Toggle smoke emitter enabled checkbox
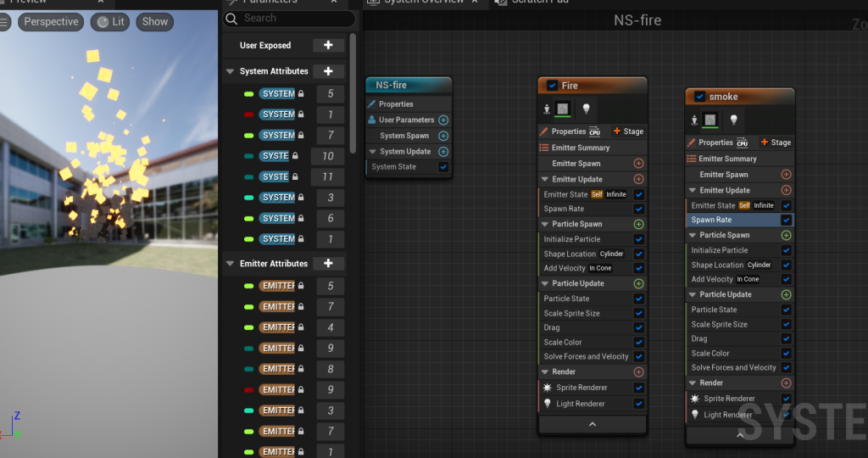The height and width of the screenshot is (458, 868). point(699,97)
